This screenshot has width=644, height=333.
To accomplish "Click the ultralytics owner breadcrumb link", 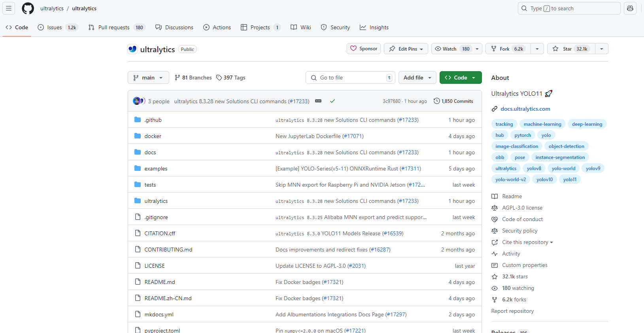I will click(x=52, y=8).
